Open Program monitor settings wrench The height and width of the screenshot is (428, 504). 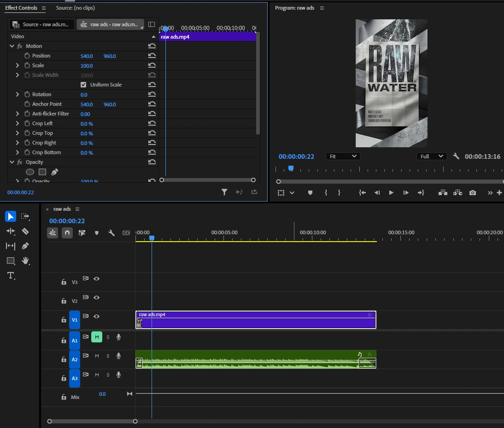coord(456,156)
